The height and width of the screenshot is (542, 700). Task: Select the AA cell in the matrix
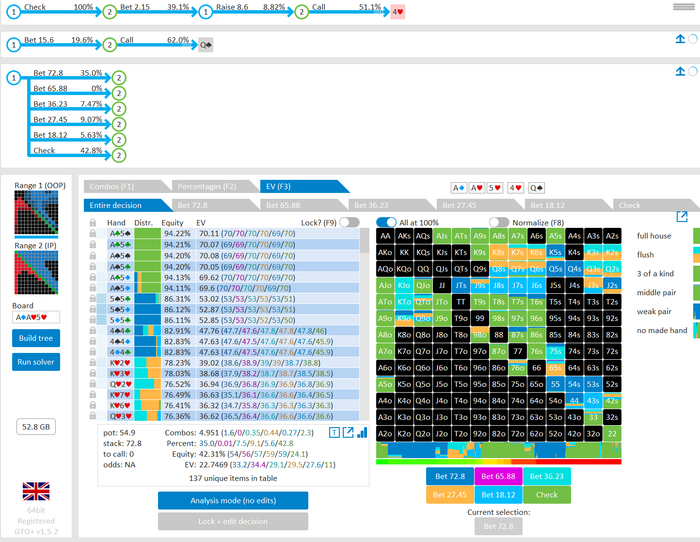[385, 236]
